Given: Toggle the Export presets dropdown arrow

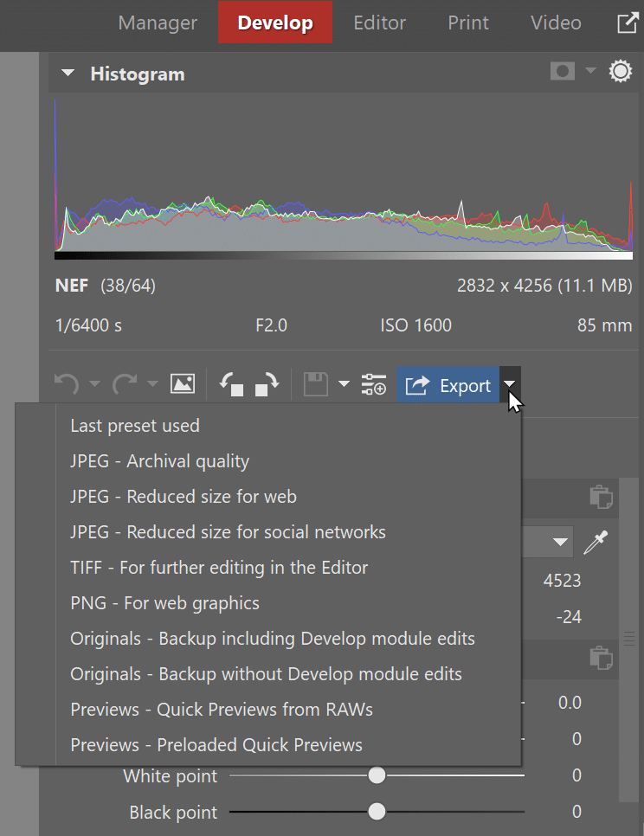Looking at the screenshot, I should pos(510,384).
